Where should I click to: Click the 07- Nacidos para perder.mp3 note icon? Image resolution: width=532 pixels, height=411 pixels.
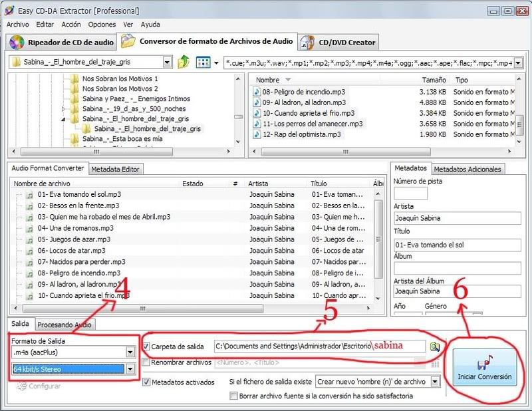point(30,262)
